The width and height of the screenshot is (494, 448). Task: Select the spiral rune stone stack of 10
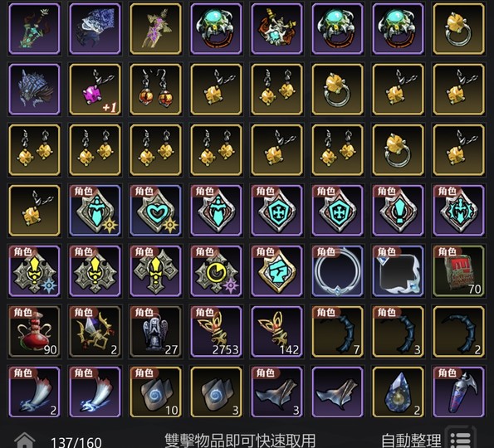coord(155,392)
